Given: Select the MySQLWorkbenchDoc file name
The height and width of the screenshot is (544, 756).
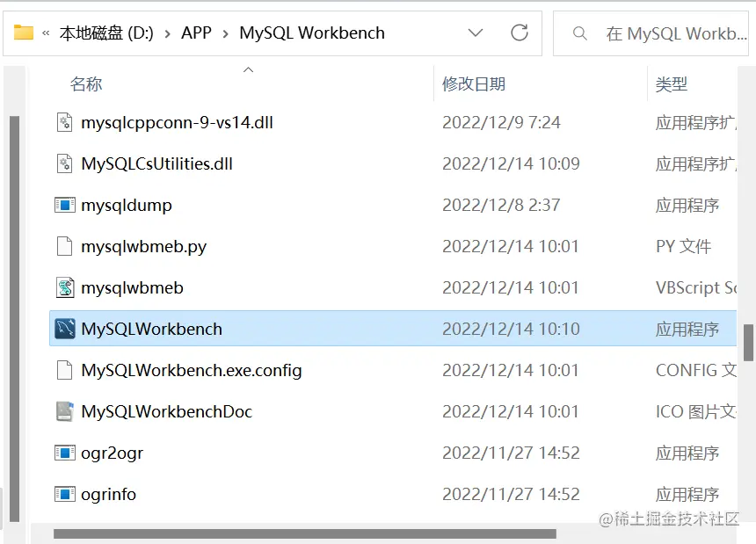Looking at the screenshot, I should click(166, 411).
